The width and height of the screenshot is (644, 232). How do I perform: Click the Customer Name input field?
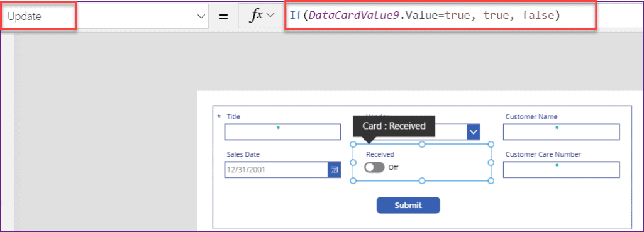pos(561,132)
